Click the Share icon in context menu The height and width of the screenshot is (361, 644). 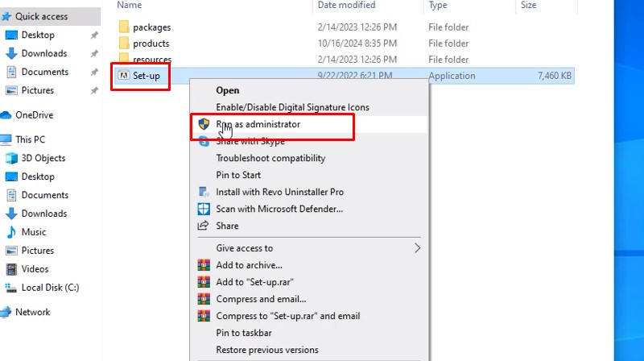(x=204, y=226)
